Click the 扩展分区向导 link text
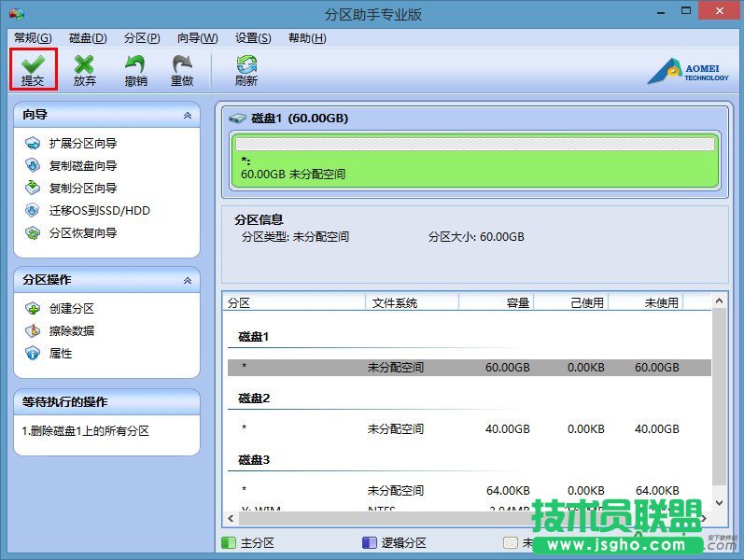 [83, 143]
